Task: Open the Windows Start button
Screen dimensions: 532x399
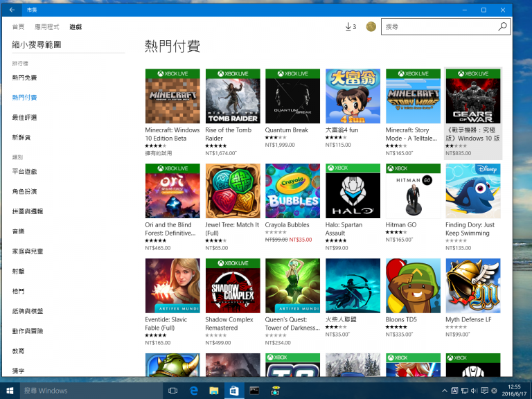Action: (x=10, y=391)
